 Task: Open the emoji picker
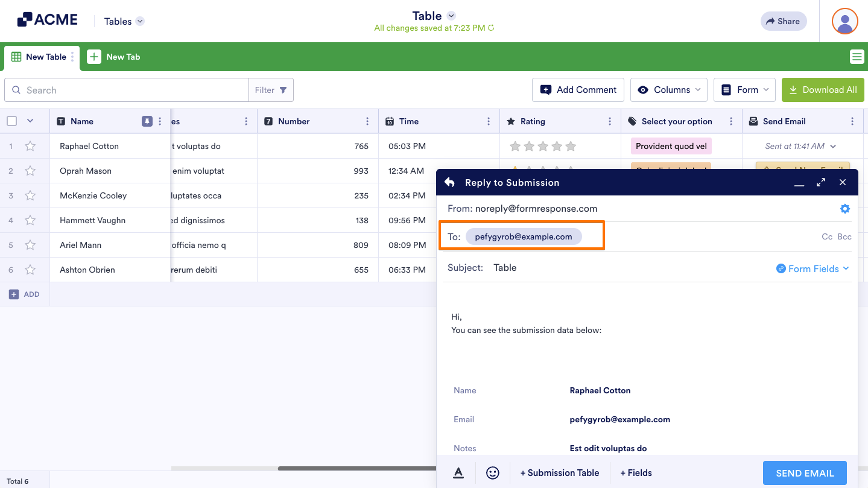point(493,473)
